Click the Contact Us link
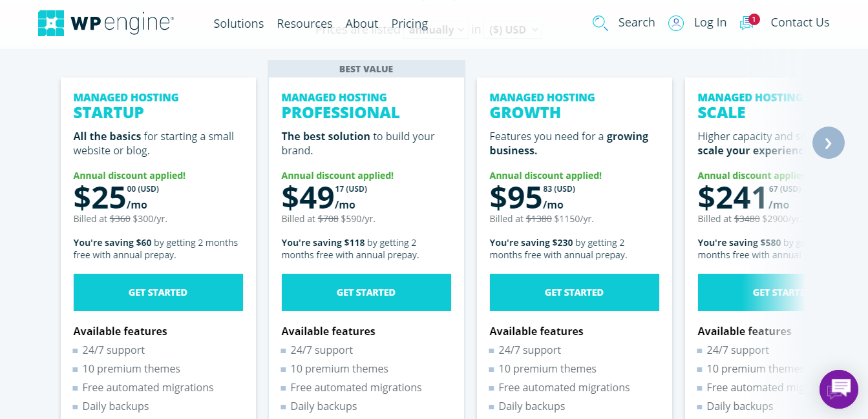The height and width of the screenshot is (419, 868). coord(800,23)
